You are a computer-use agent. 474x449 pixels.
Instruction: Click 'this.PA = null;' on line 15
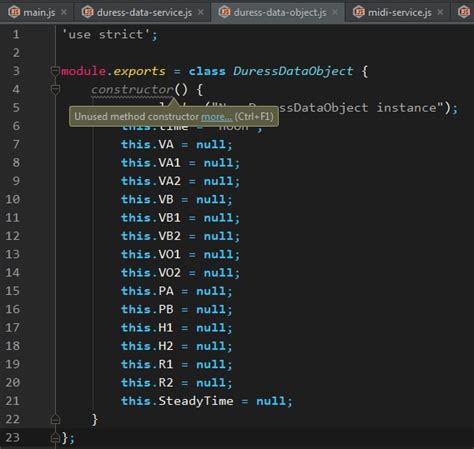coord(176,291)
